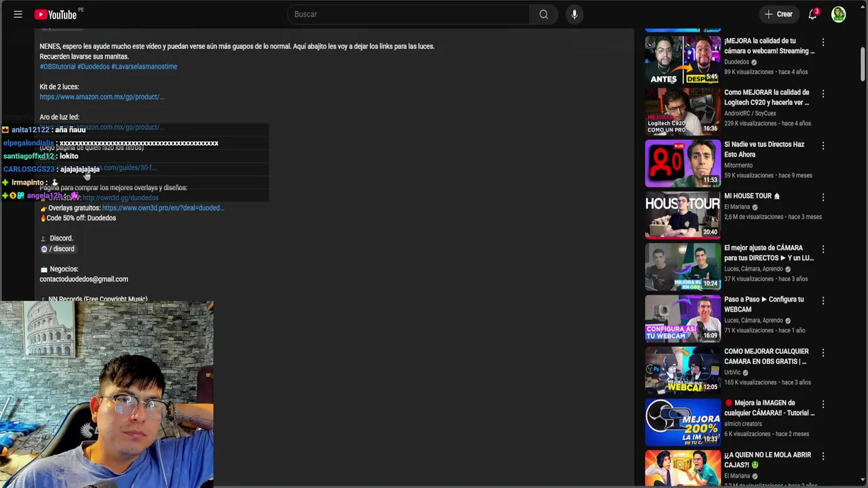Open options for ¡MEJORA la calidad video
Screen dimensions: 868x488
[823, 42]
